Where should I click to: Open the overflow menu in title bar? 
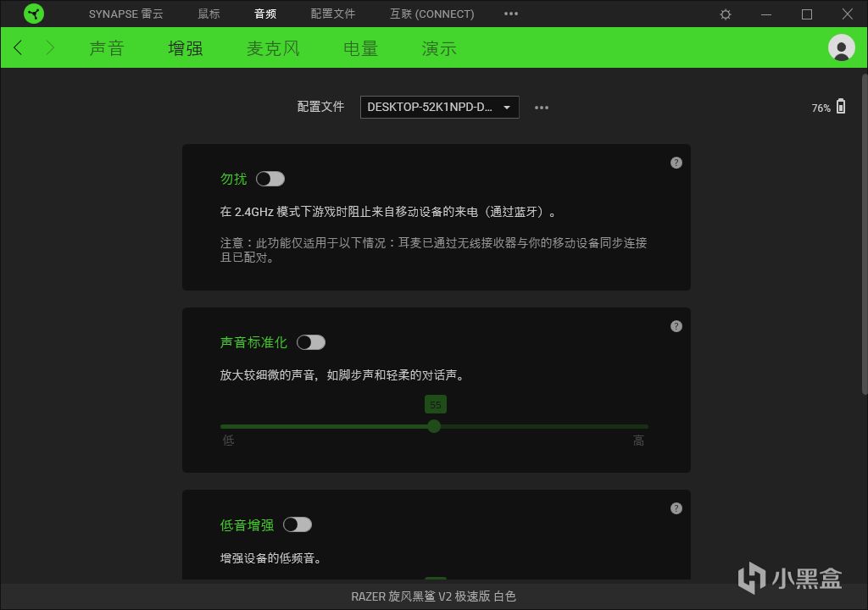click(510, 14)
